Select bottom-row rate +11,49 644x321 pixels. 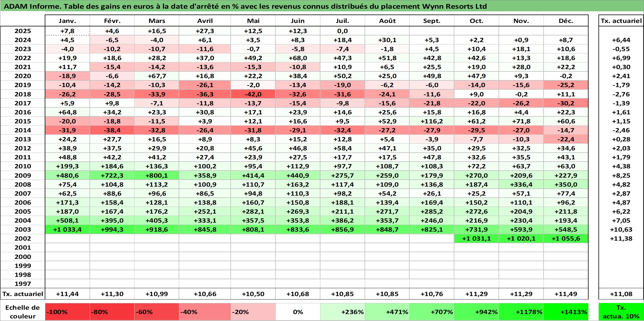[566, 294]
